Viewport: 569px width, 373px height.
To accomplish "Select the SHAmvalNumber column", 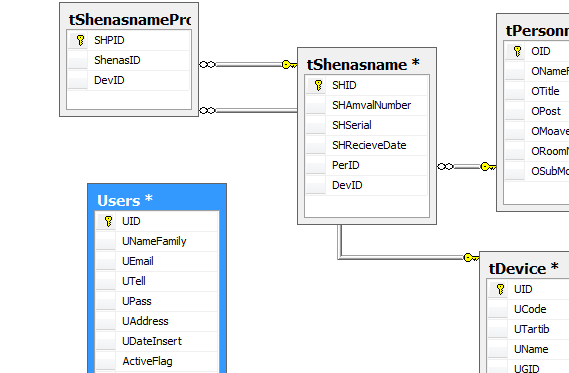I will (x=367, y=105).
